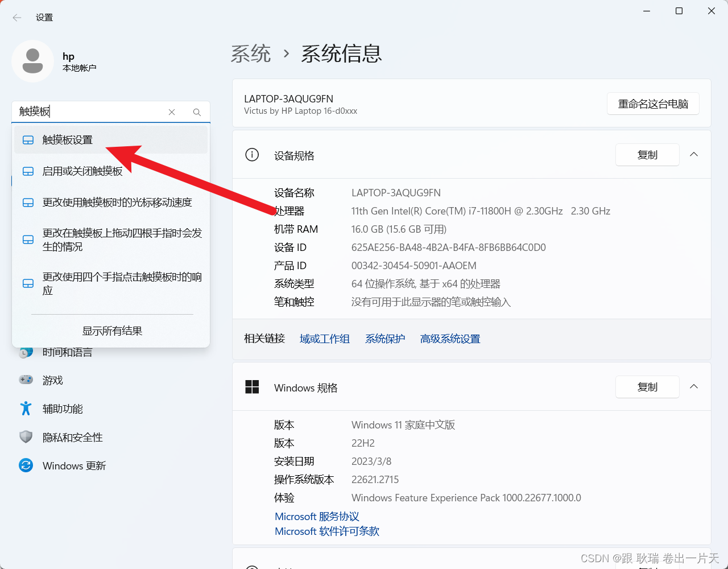Click the 没有可用于此显示器的笔或触控输入 value
The width and height of the screenshot is (728, 569).
pyautogui.click(x=431, y=302)
